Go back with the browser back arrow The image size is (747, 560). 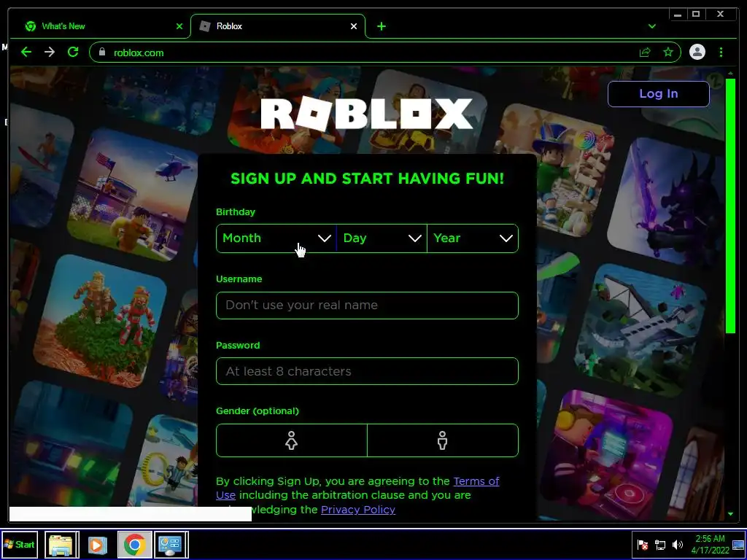click(x=26, y=52)
